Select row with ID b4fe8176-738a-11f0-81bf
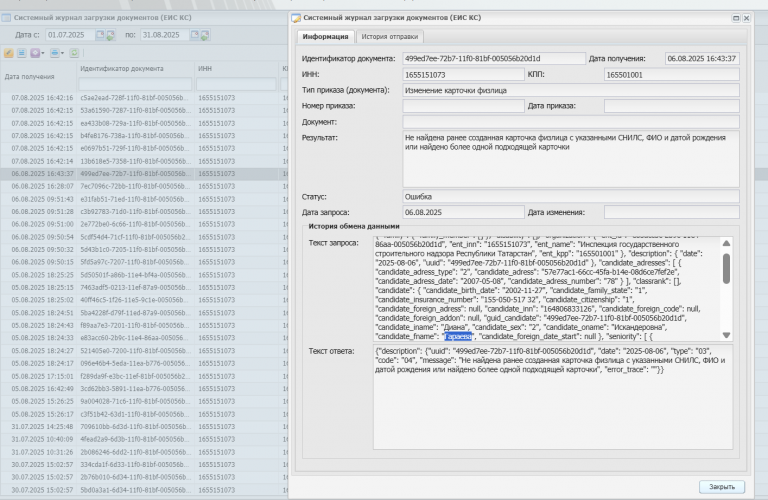 click(x=144, y=136)
